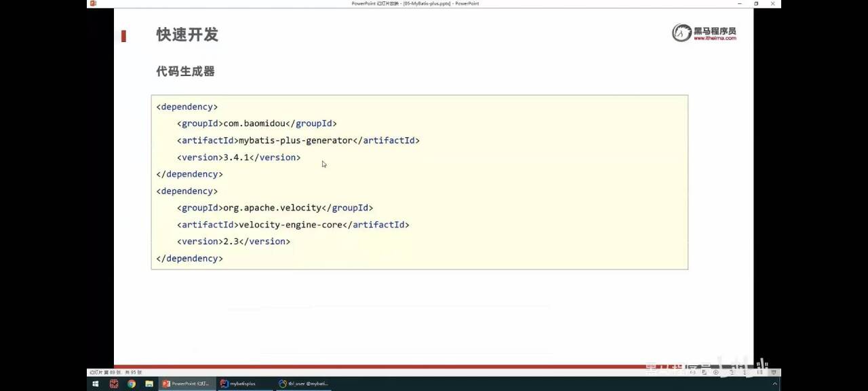
Task: Open Google Chrome from the taskbar
Action: [131, 384]
